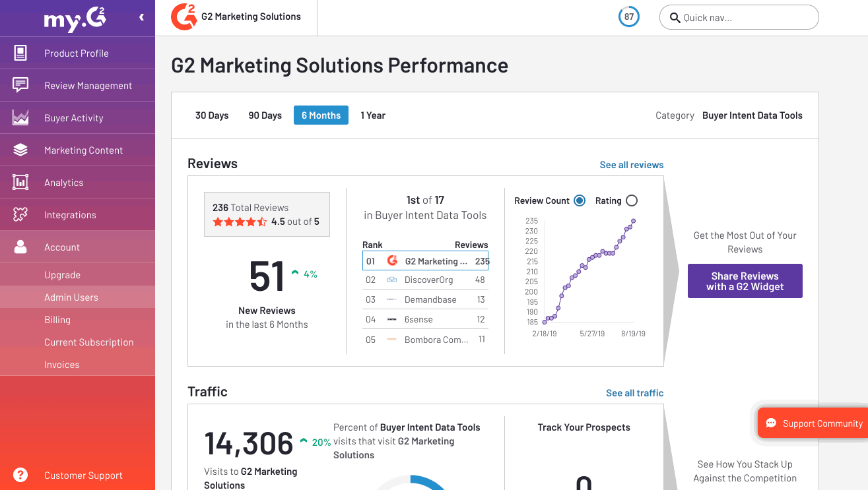Image resolution: width=868 pixels, height=490 pixels.
Task: Open Marketing Content menu item
Action: click(x=77, y=150)
